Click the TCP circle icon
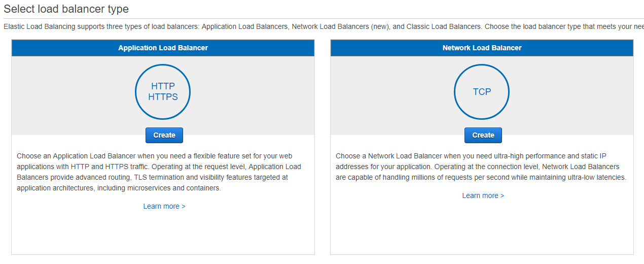This screenshot has height=264, width=644. [x=482, y=92]
